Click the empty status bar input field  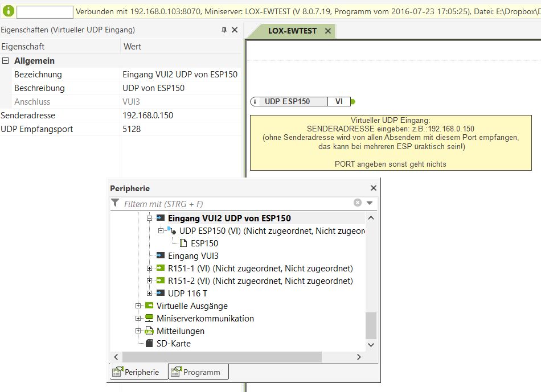point(45,12)
